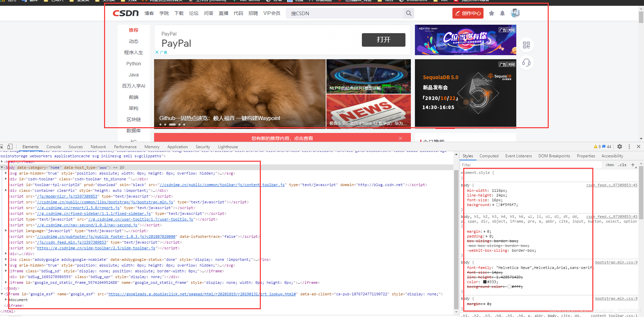
Task: Open notifications bell icon
Action: coord(502,13)
